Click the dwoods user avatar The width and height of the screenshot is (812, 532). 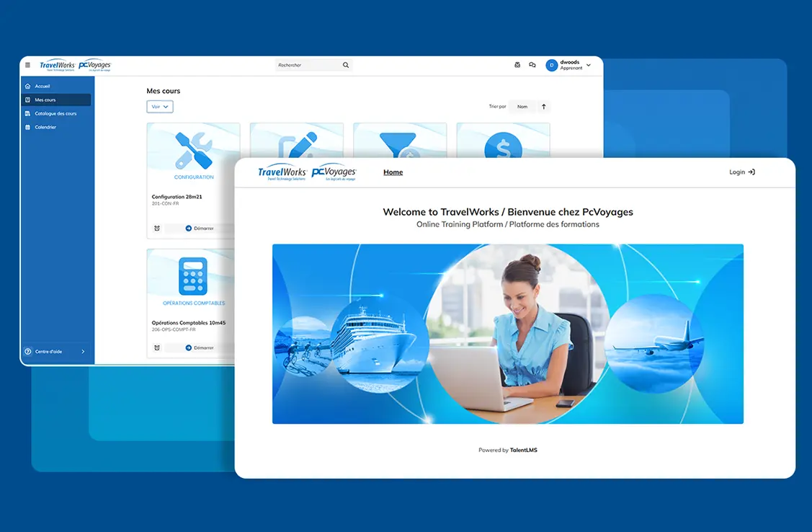(551, 66)
